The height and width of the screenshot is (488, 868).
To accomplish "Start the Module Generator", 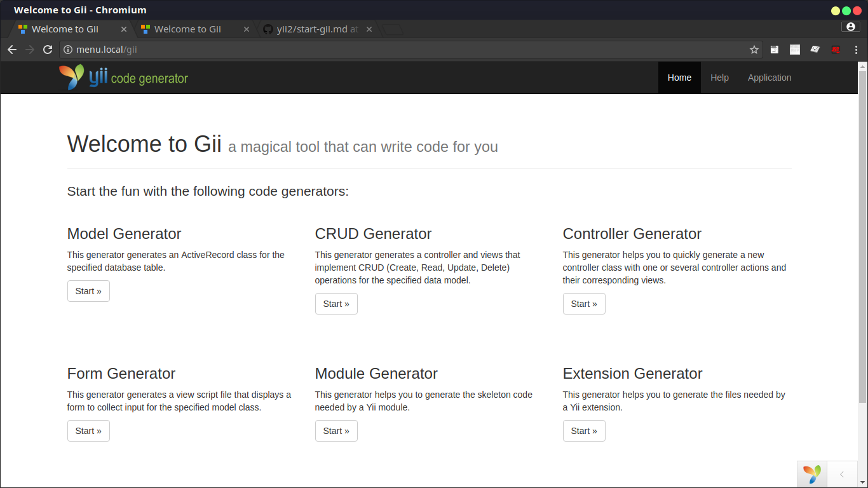I will click(x=336, y=431).
